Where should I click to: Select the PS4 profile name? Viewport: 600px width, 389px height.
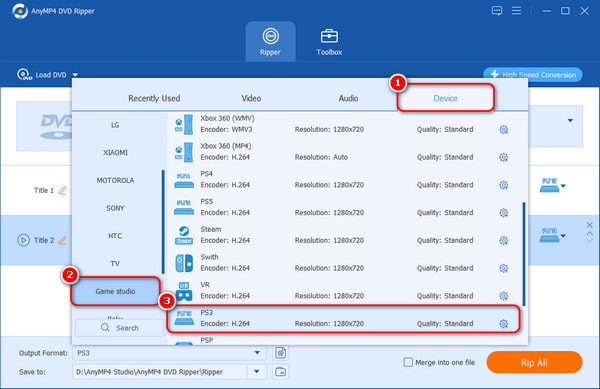point(206,174)
